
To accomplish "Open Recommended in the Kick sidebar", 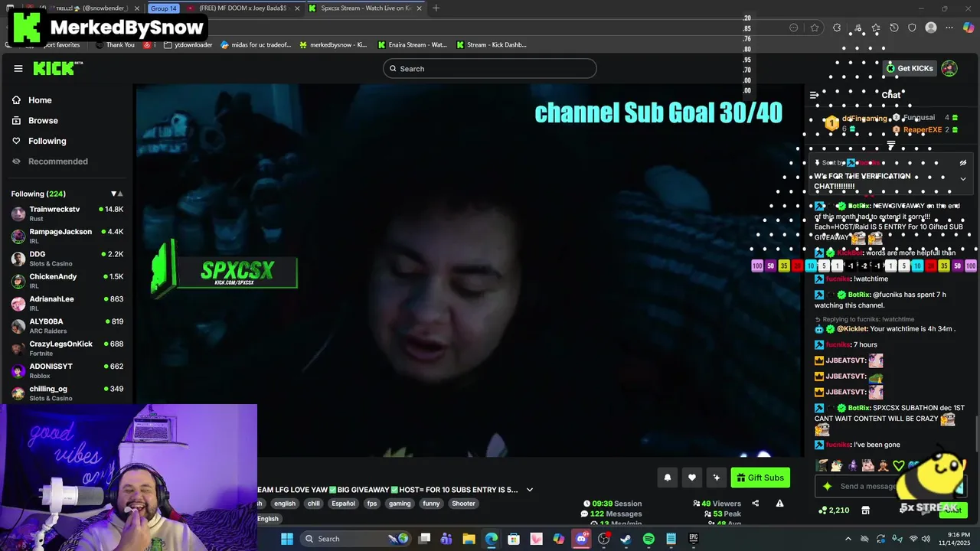I will tap(50, 161).
